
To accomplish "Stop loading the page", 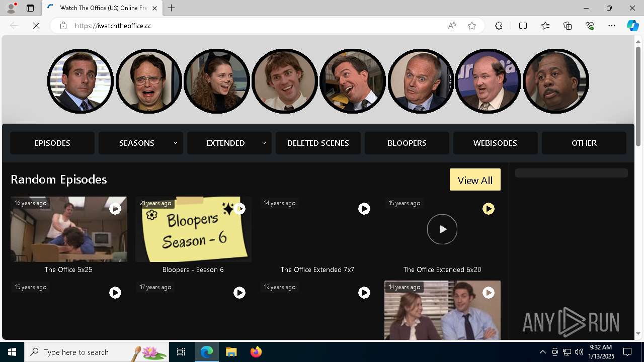I will pyautogui.click(x=36, y=26).
